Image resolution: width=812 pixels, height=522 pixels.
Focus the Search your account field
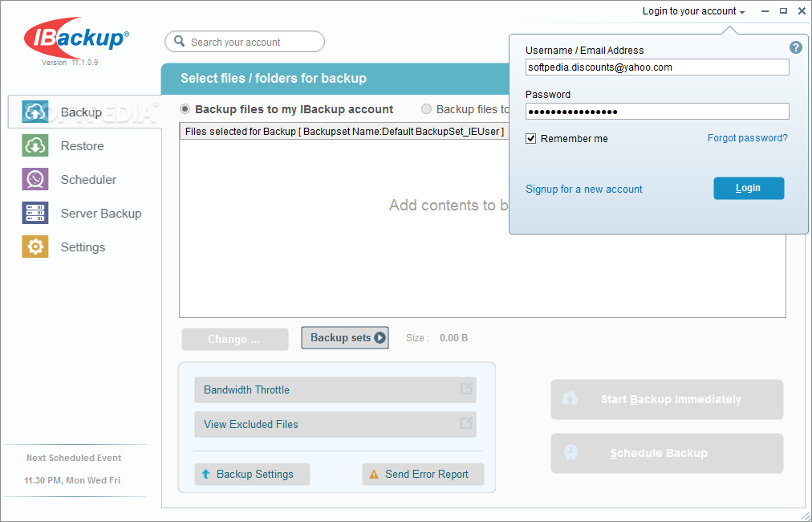[x=245, y=42]
